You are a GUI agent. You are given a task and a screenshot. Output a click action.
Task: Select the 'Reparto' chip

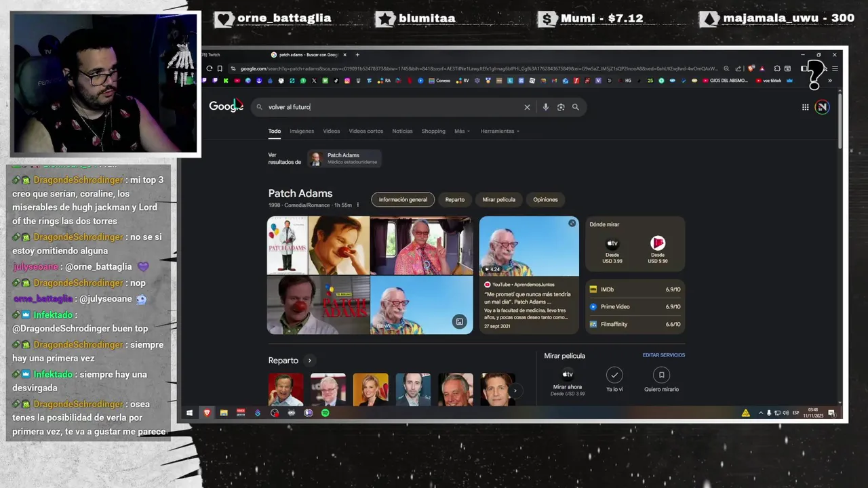click(x=455, y=199)
